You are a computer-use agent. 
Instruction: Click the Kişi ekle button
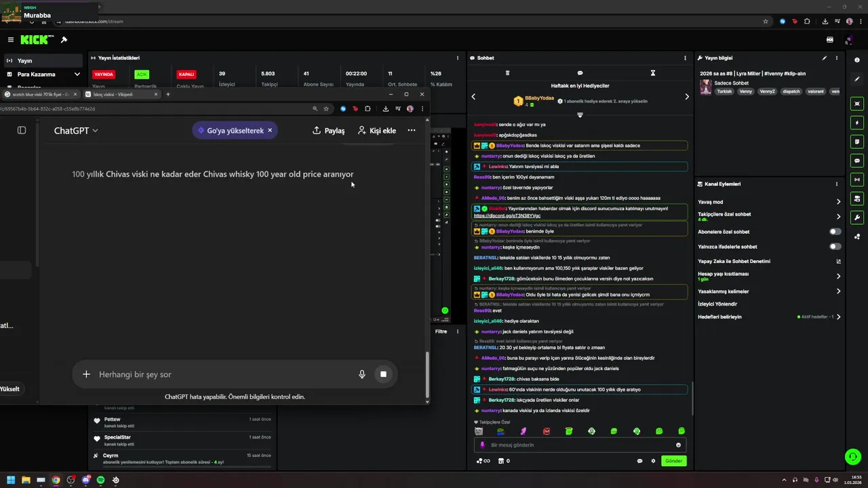pos(377,130)
